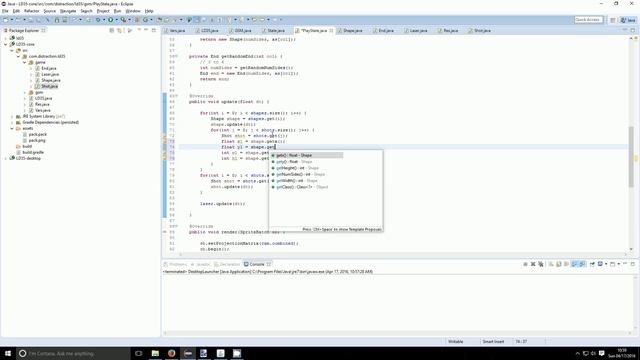Click the Debug bug icon in toolbar

point(98,20)
